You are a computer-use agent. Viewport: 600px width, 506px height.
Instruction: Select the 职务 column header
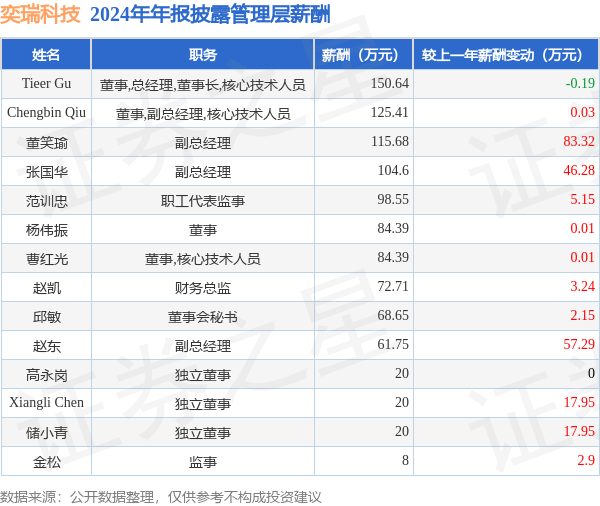coord(203,55)
